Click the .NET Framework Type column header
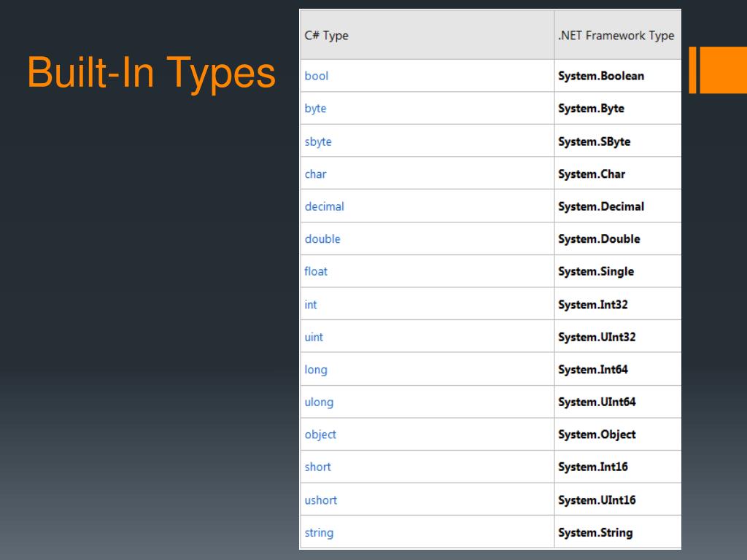747x560 pixels. (x=617, y=35)
